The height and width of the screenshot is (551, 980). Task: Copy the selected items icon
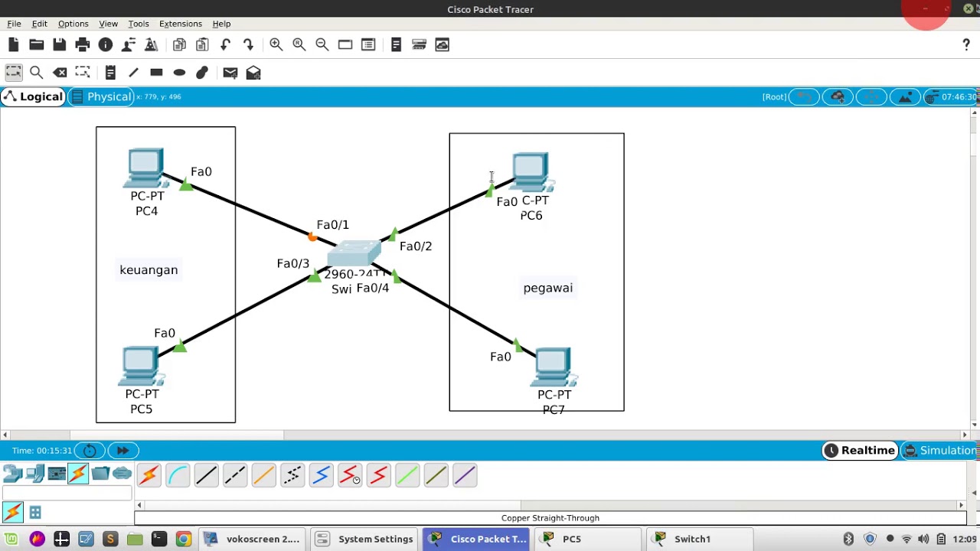point(179,45)
